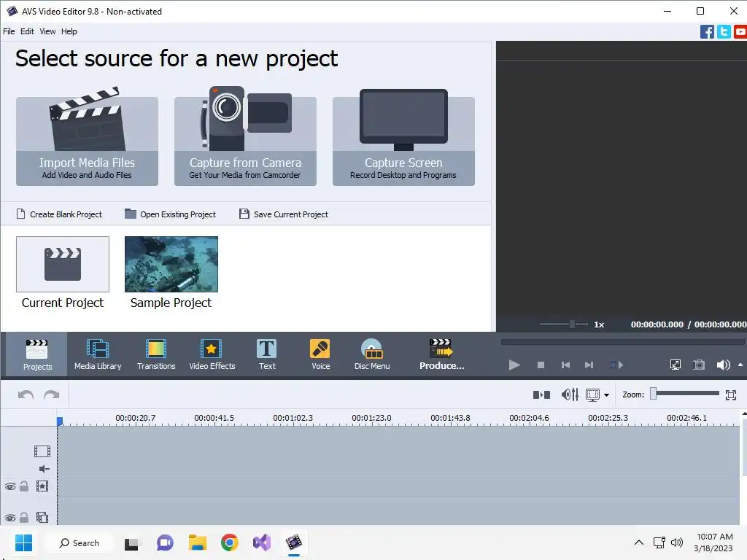Open the Transitions tab
747x560 pixels.
tap(156, 354)
